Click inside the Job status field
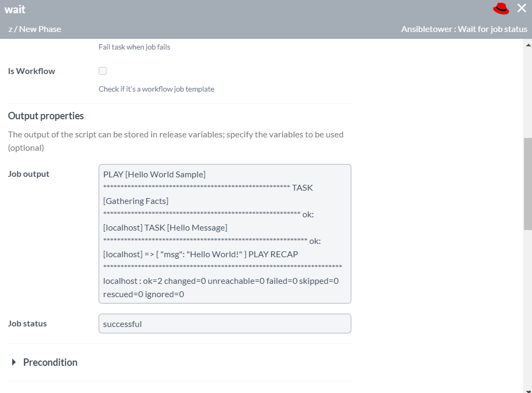This screenshot has height=393, width=532. click(x=224, y=323)
